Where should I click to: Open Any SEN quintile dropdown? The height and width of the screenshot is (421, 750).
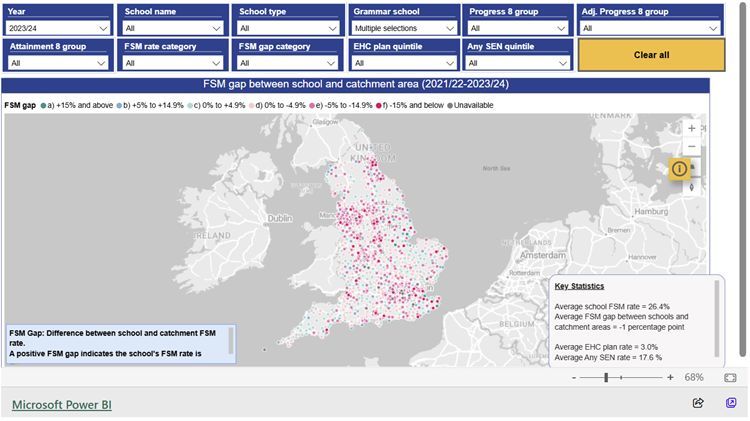tap(518, 63)
